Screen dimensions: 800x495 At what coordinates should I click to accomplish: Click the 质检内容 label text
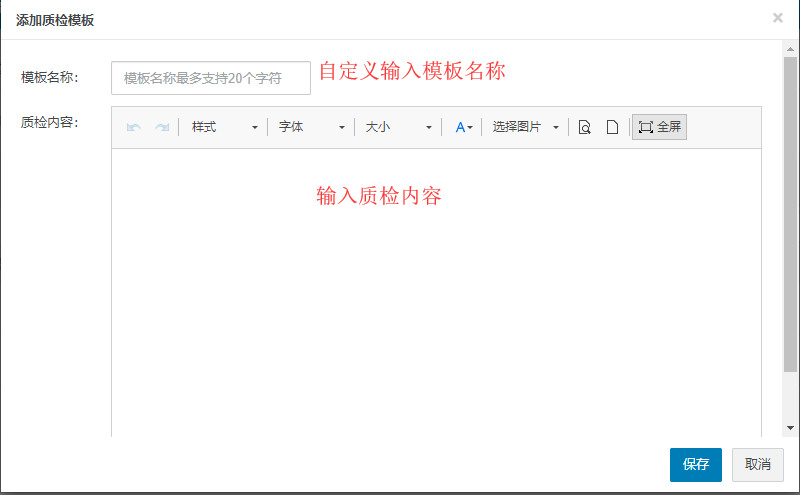click(x=49, y=122)
